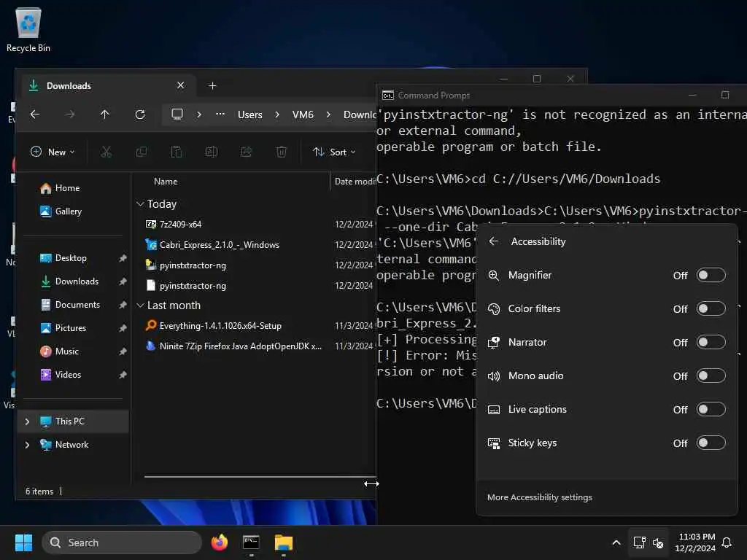Viewport: 747px width, 560px height.
Task: Click the Delete trash icon in Explorer toolbar
Action: click(282, 152)
